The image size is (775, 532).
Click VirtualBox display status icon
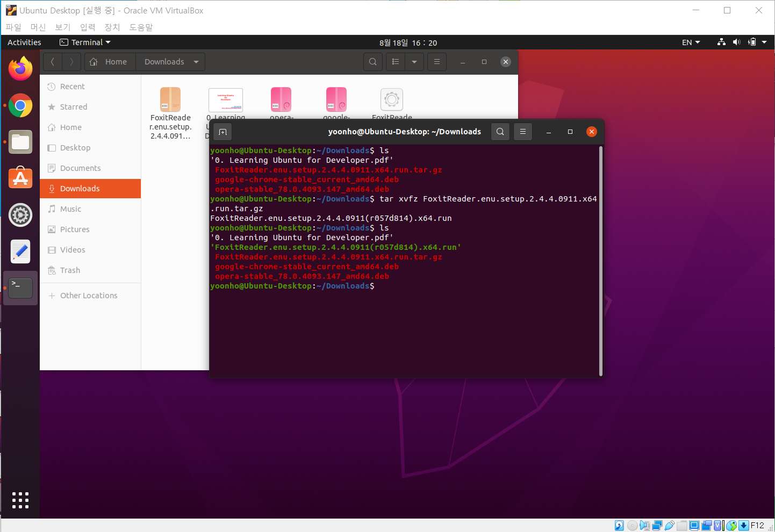[x=694, y=526]
